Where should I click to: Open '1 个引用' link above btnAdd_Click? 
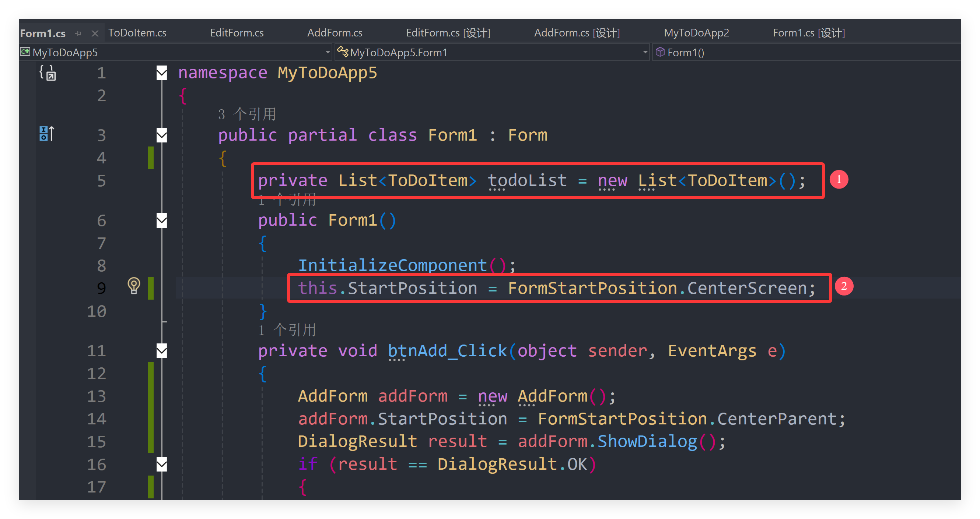click(x=287, y=330)
